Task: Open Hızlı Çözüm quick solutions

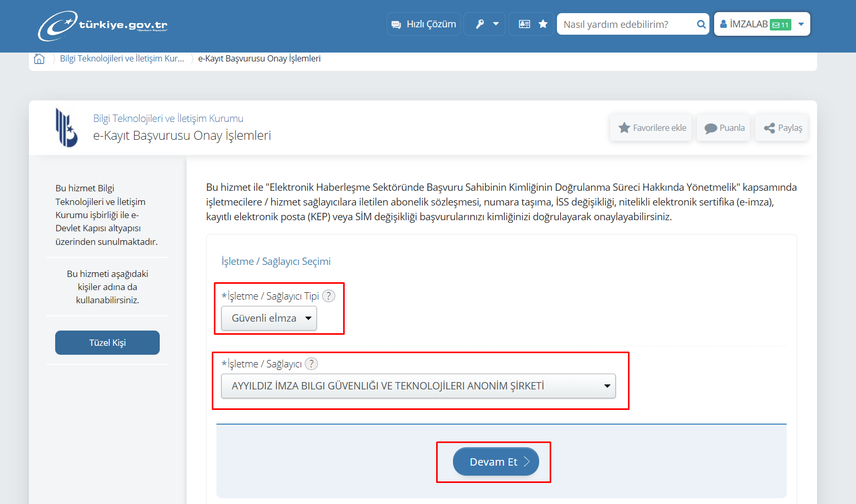Action: pos(424,24)
